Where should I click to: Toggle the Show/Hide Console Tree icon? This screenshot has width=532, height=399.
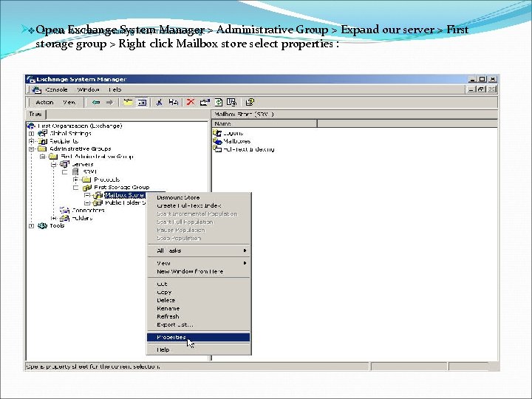click(x=142, y=102)
